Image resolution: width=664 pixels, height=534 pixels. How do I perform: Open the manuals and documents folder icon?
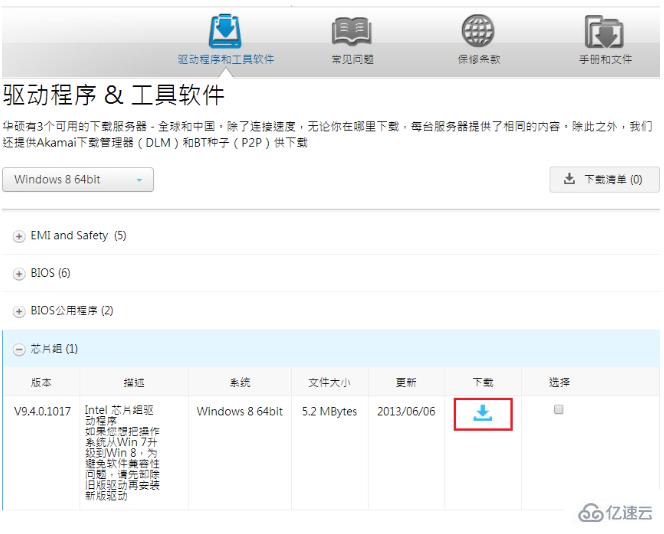click(x=604, y=32)
